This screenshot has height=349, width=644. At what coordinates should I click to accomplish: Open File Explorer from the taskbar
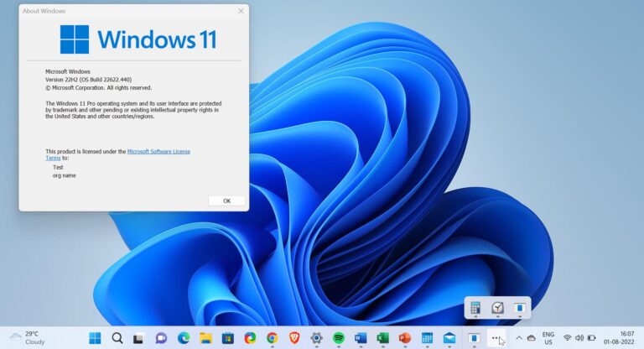pos(205,338)
